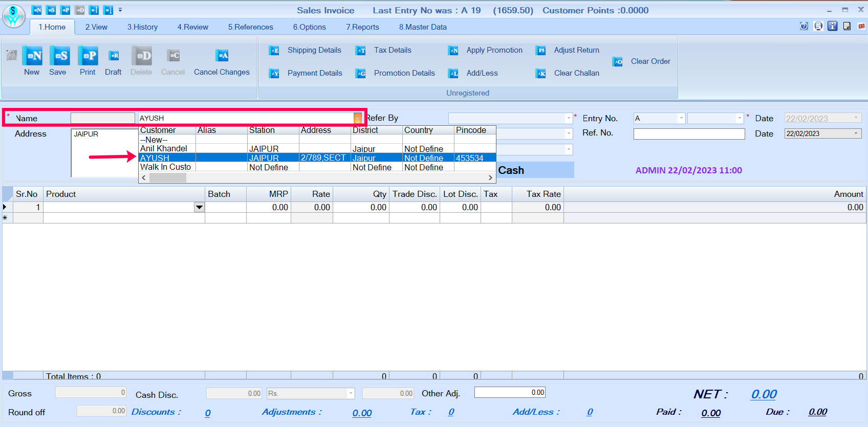This screenshot has width=868, height=427.
Task: Click the Delete icon in ribbon
Action: [x=141, y=56]
